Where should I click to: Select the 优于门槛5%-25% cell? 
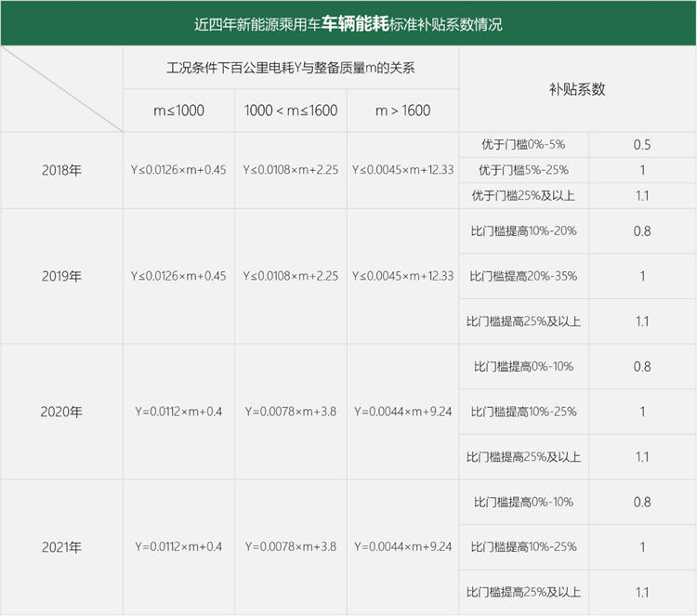coord(522,170)
